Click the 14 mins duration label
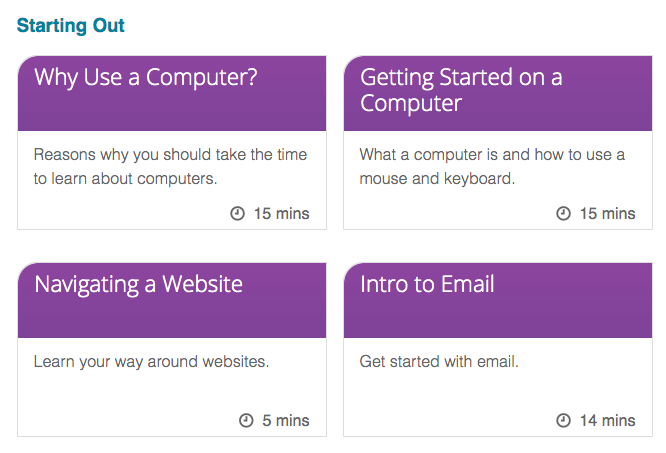Image resolution: width=666 pixels, height=453 pixels. (607, 420)
